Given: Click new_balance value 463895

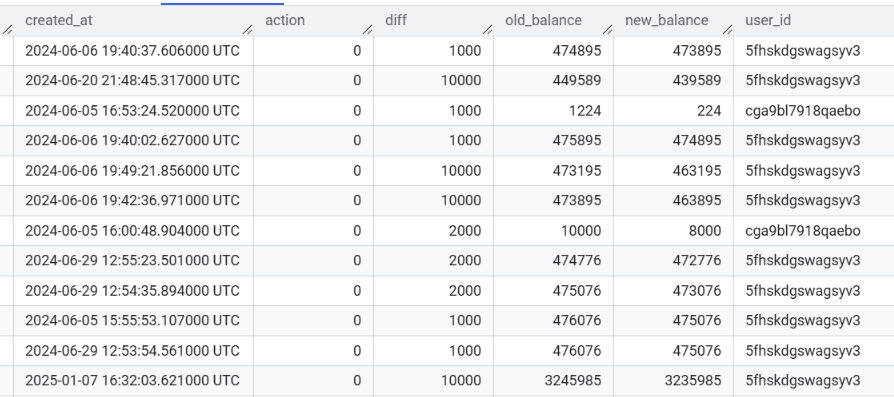Looking at the screenshot, I should click(697, 201).
